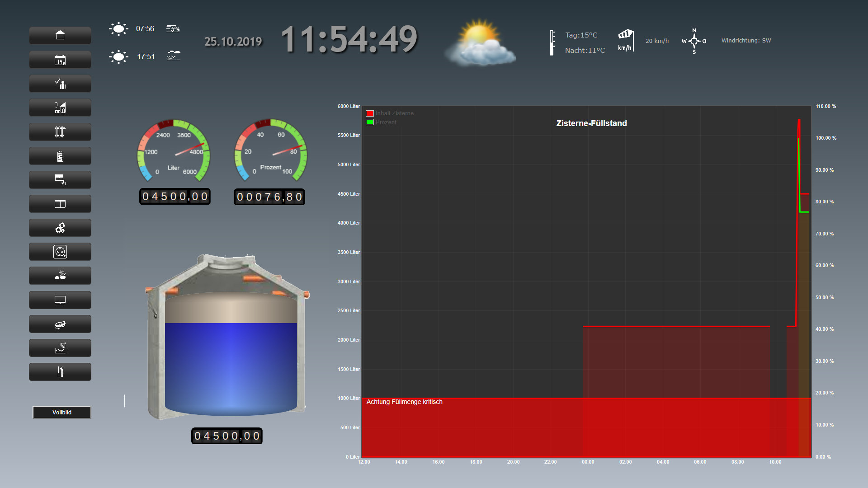Click the 04500,00 counter below the tank
Screen dimensions: 868x488
[x=227, y=436]
